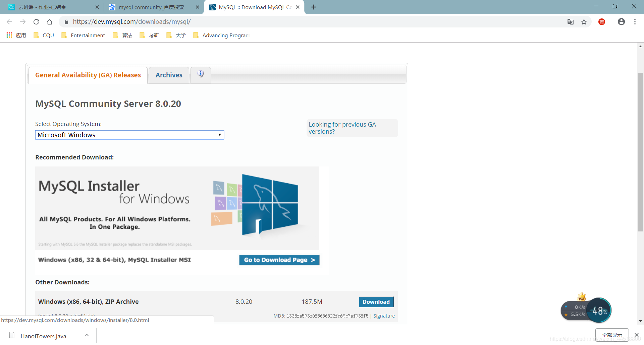644x345 pixels.
Task: Click the information icon tab
Action: point(201,75)
